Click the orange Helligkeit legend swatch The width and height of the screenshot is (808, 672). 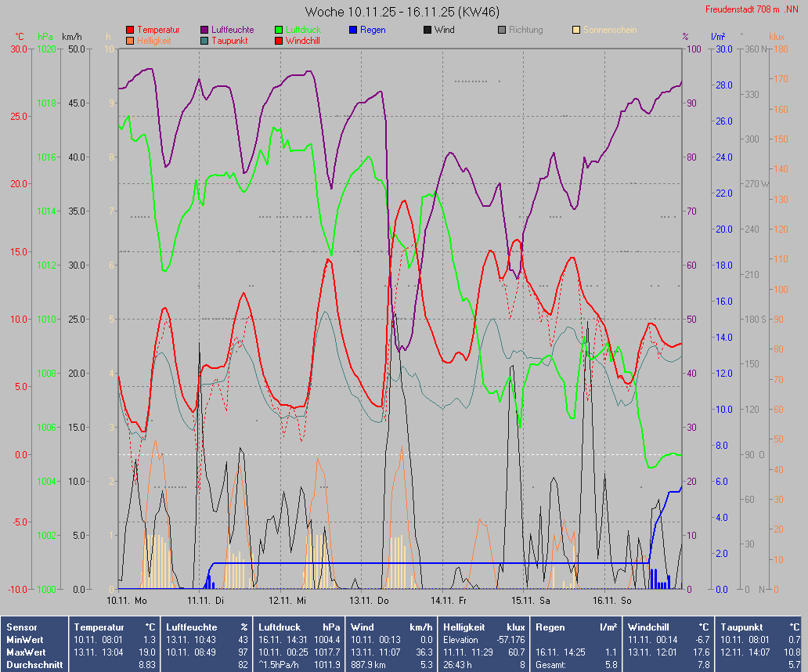130,40
